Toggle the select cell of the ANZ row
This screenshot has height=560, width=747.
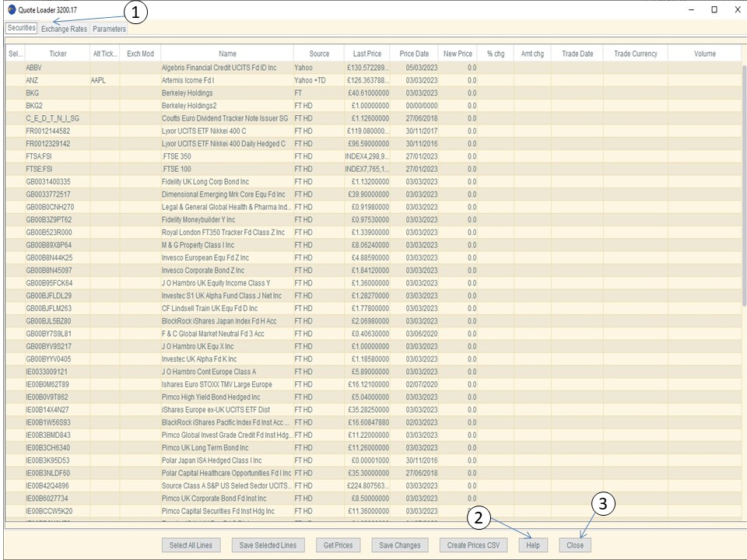[16, 80]
